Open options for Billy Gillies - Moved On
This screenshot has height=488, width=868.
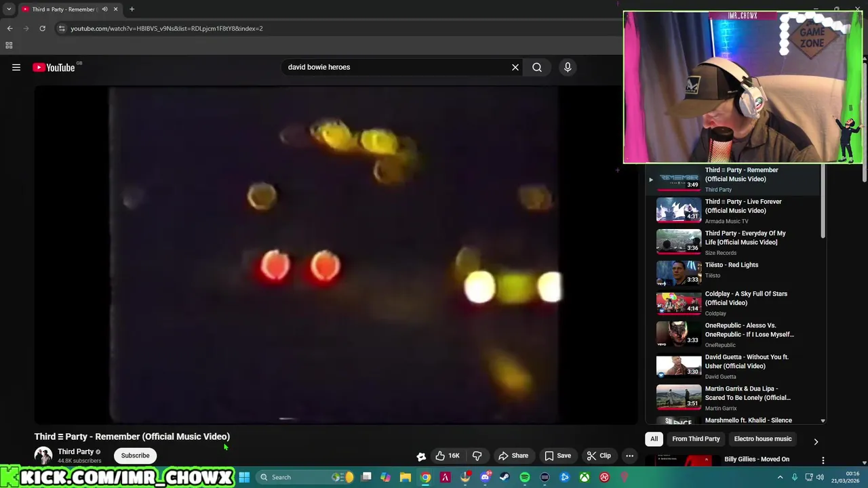point(823,460)
